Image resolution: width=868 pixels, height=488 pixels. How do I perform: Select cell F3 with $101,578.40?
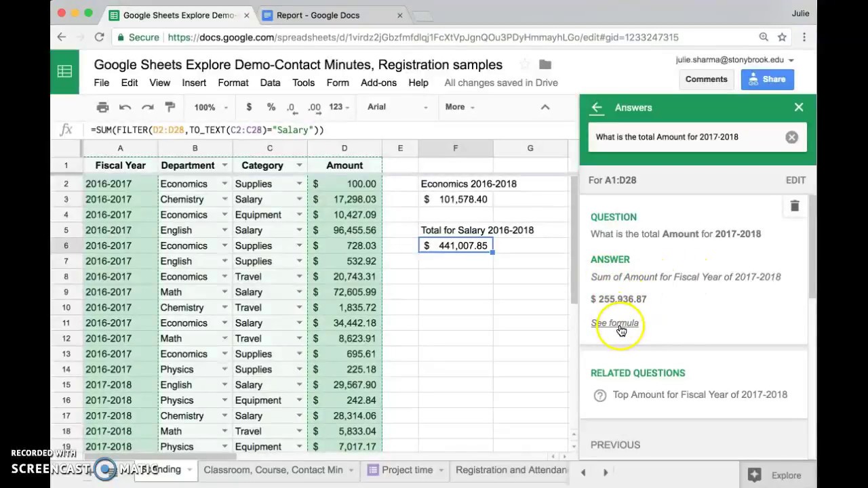(x=456, y=199)
